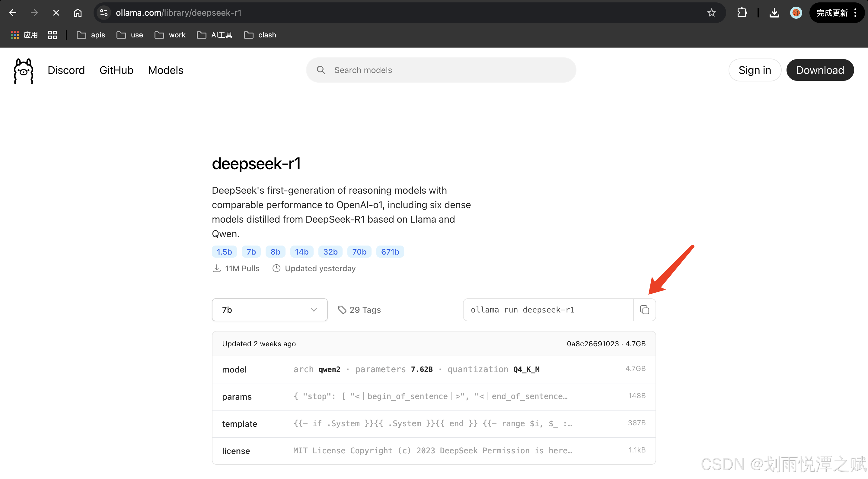The image size is (868, 479).
Task: Select the 671b model size tag
Action: [x=390, y=252]
